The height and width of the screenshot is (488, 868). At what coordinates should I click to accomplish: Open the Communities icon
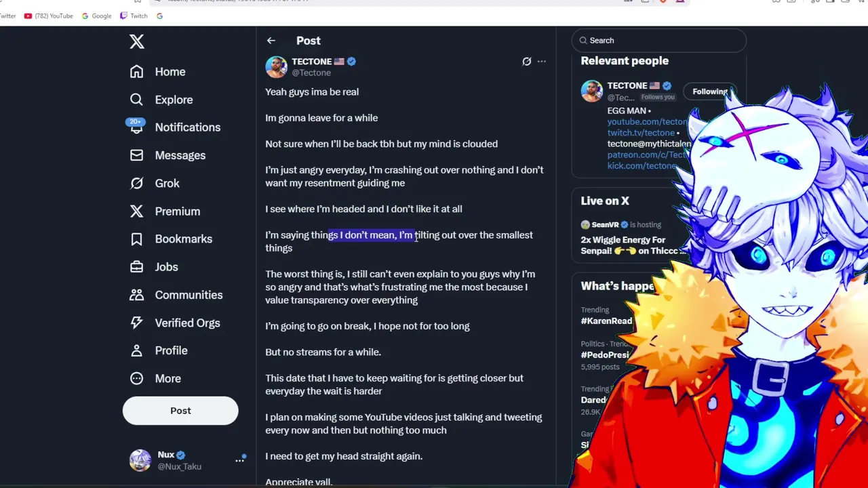136,295
